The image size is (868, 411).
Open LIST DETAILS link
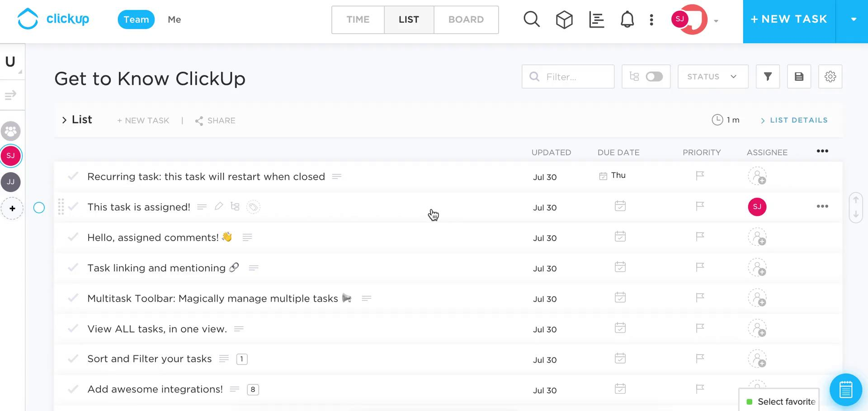click(798, 120)
